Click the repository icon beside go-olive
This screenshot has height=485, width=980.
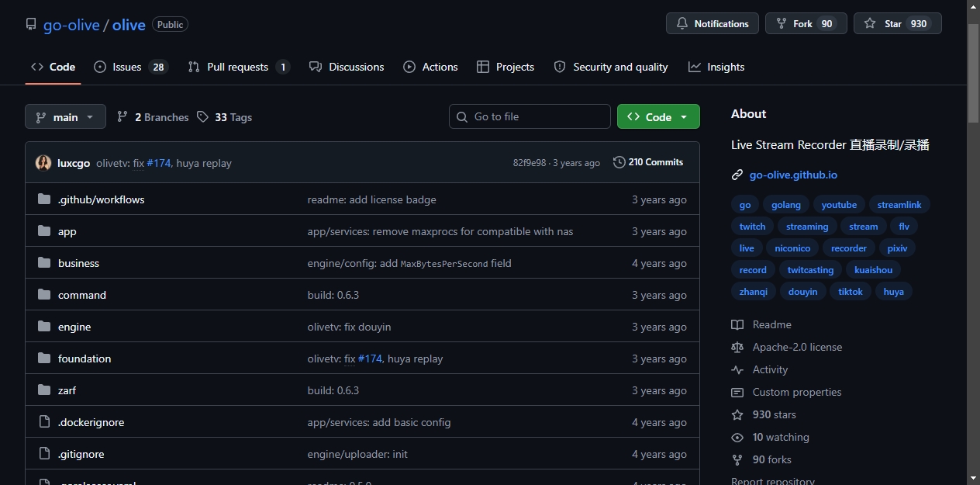31,24
